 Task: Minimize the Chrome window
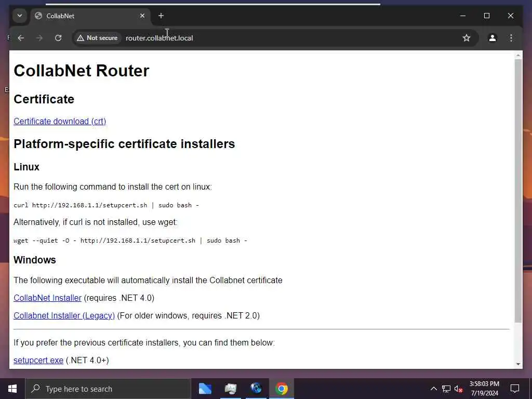pos(463,16)
